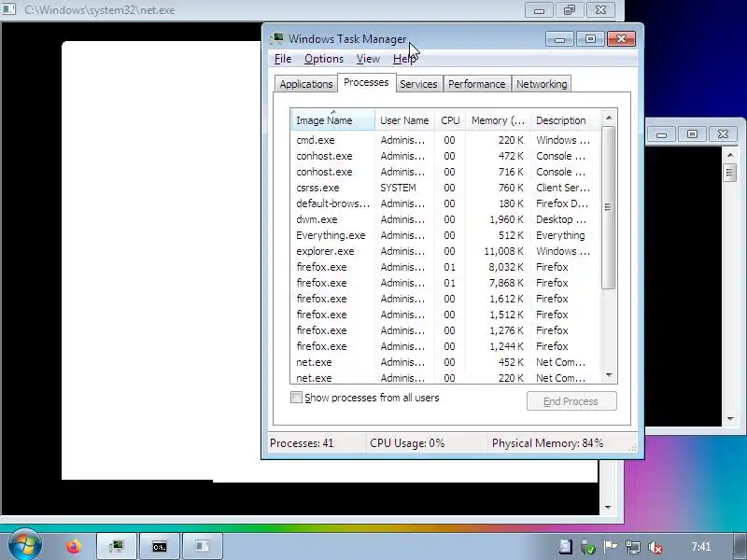Click the End Process button
Screen dimensions: 747x560
(571, 401)
